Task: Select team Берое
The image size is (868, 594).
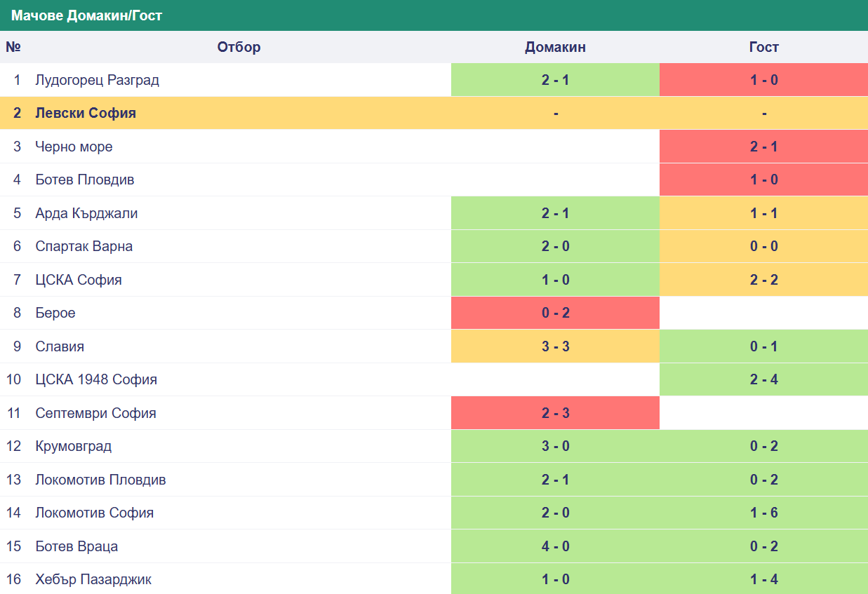Action: pyautogui.click(x=55, y=313)
